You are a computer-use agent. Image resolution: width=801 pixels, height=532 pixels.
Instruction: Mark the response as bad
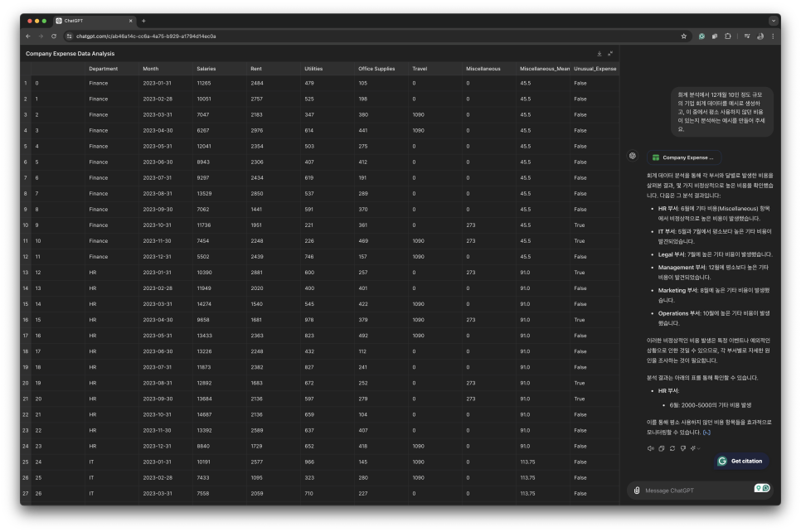click(x=683, y=448)
